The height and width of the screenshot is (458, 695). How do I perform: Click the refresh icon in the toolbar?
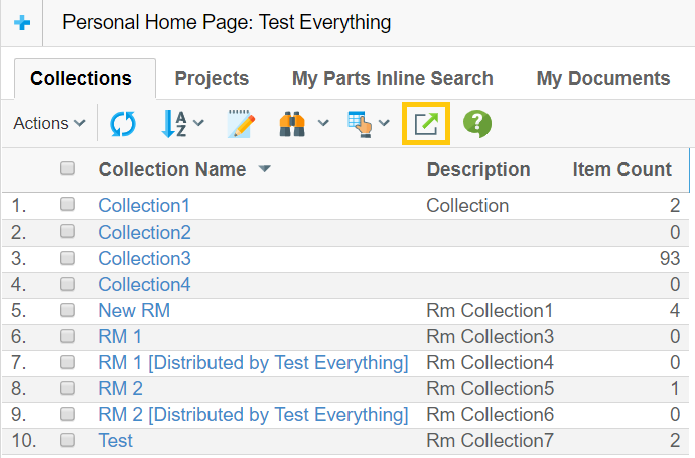pyautogui.click(x=123, y=124)
